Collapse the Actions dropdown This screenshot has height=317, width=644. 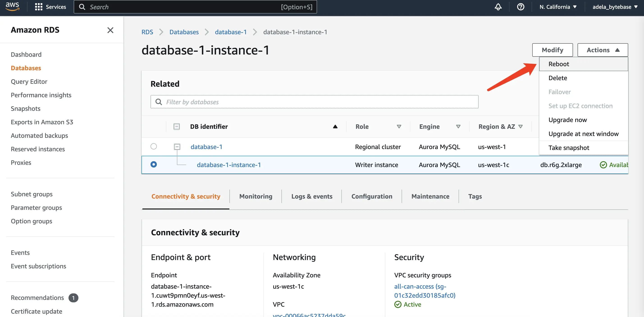click(x=603, y=50)
